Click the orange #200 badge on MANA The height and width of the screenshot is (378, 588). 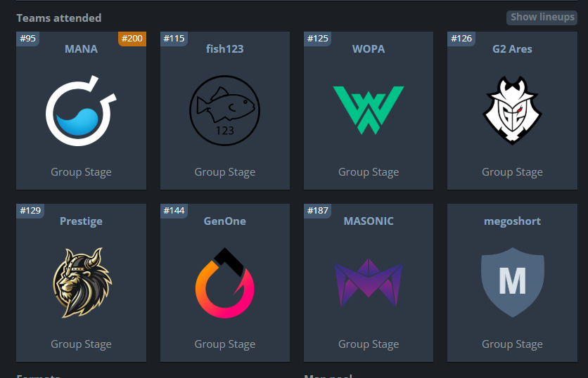(132, 38)
